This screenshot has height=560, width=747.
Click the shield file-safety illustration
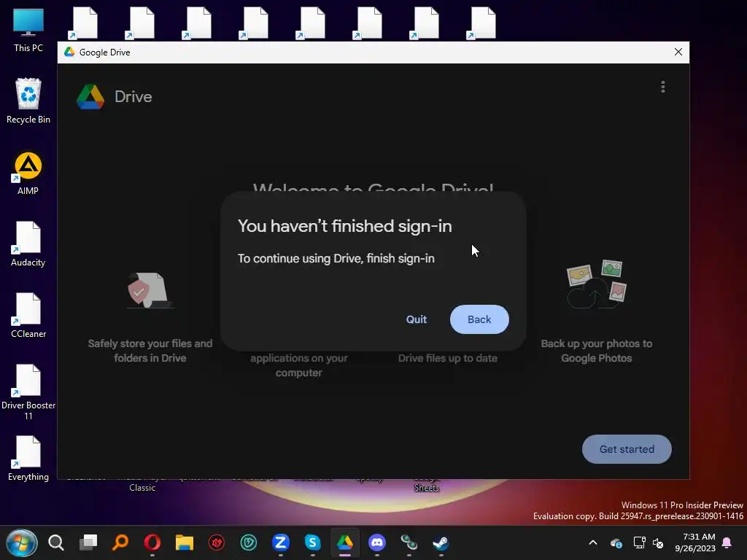pyautogui.click(x=150, y=290)
